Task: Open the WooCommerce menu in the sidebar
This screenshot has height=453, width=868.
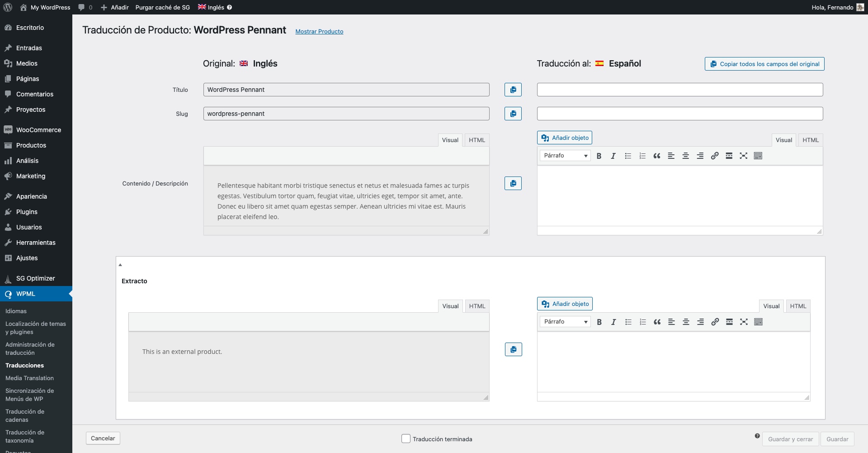Action: coord(38,130)
